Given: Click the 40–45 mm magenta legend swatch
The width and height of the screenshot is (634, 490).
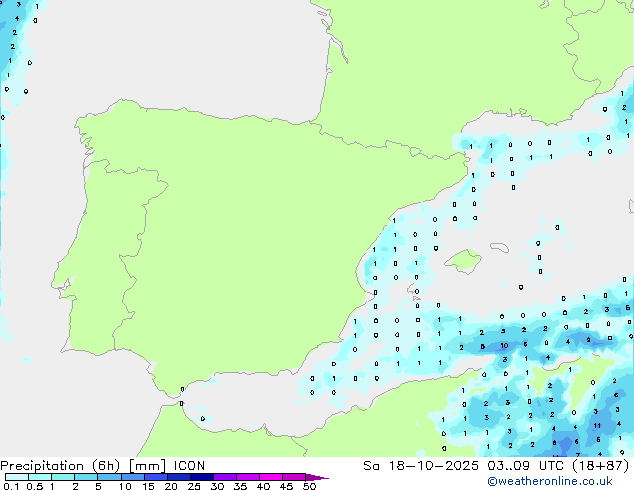Looking at the screenshot, I should tap(271, 477).
